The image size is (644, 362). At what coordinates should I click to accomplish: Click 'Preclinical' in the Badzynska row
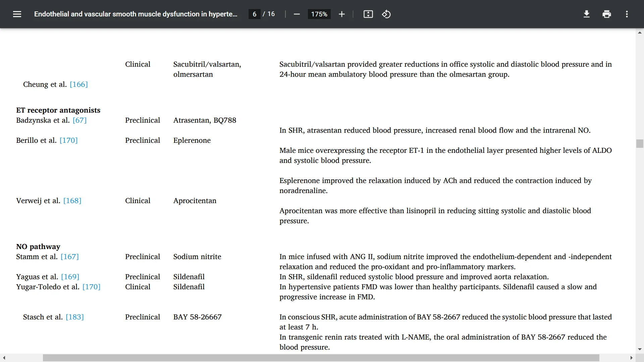pyautogui.click(x=143, y=120)
